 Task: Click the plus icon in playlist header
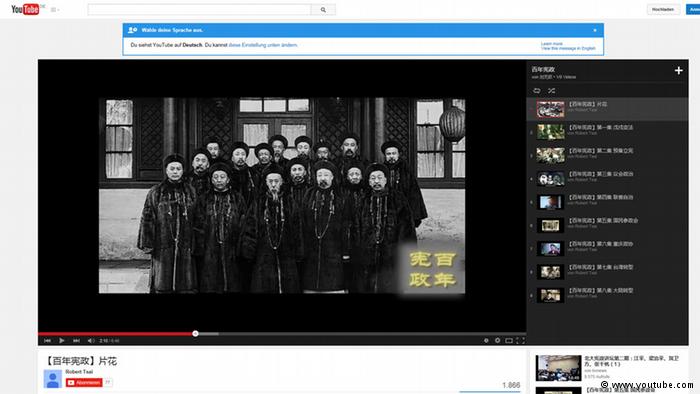coord(679,71)
